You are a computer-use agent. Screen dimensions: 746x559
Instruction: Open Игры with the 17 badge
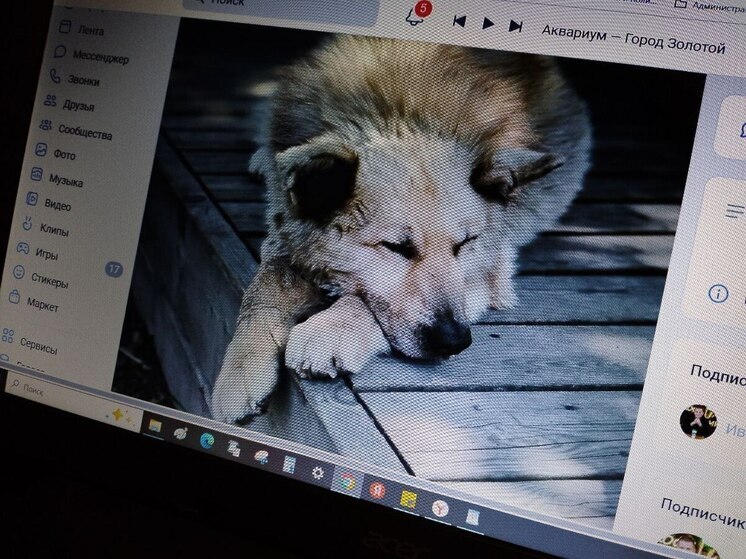[46, 252]
